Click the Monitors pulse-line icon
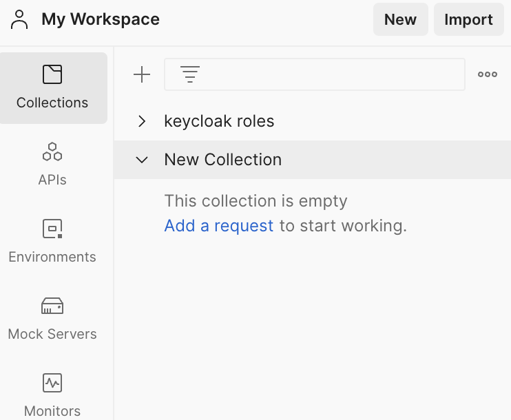Screen dimensions: 511x420 click(x=52, y=383)
